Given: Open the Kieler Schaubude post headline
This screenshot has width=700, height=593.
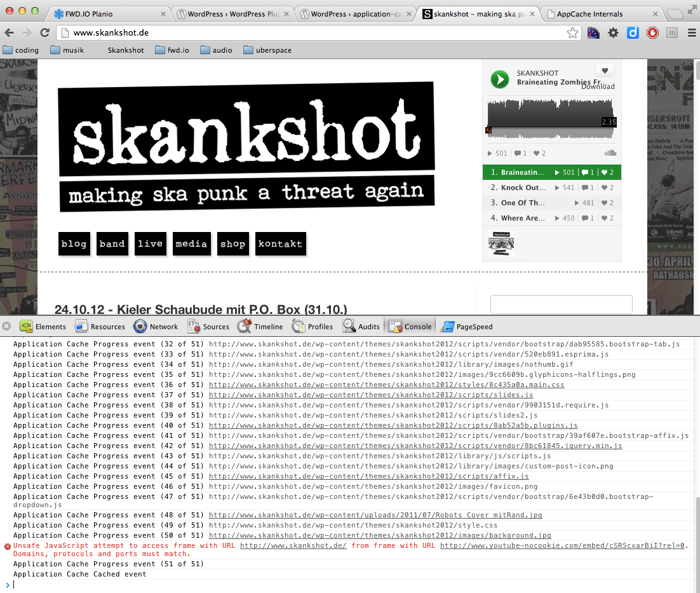Looking at the screenshot, I should (x=201, y=310).
